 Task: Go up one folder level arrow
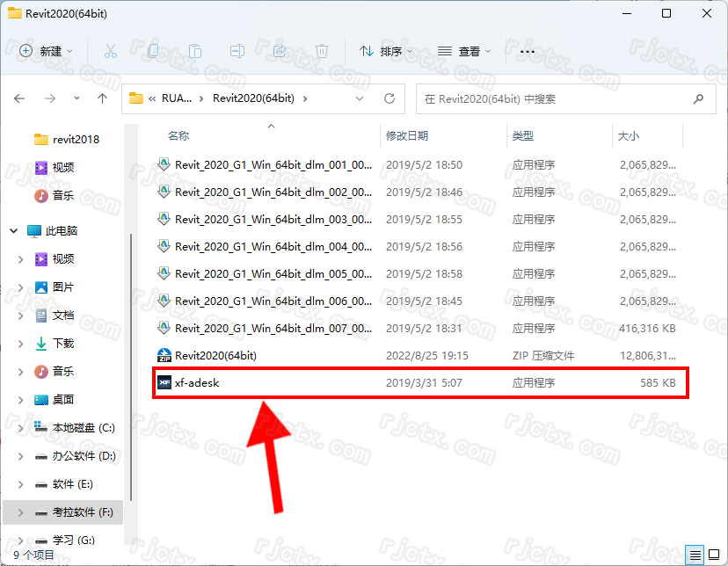103,98
